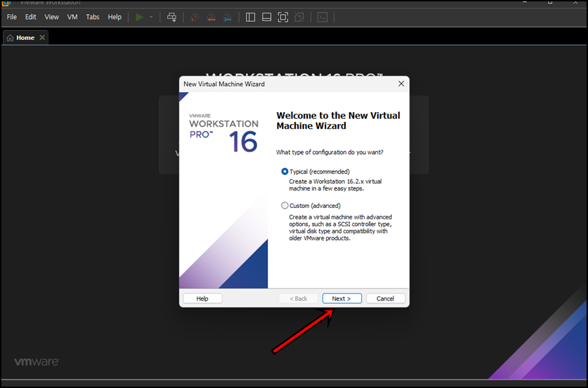Open the Edit menu

31,17
